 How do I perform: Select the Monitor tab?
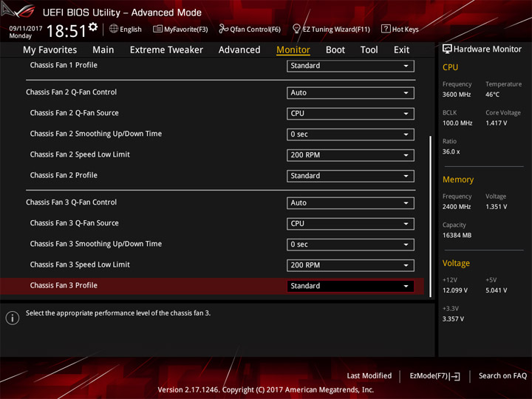click(293, 50)
